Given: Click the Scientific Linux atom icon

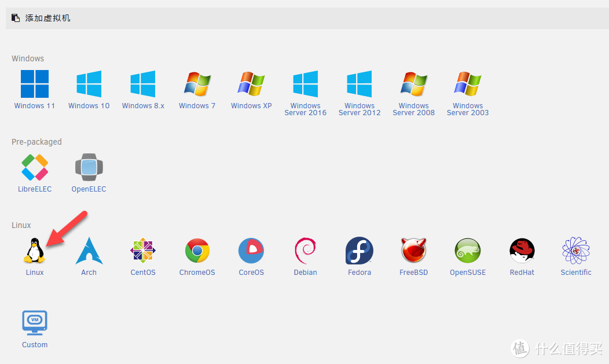Looking at the screenshot, I should (x=576, y=251).
